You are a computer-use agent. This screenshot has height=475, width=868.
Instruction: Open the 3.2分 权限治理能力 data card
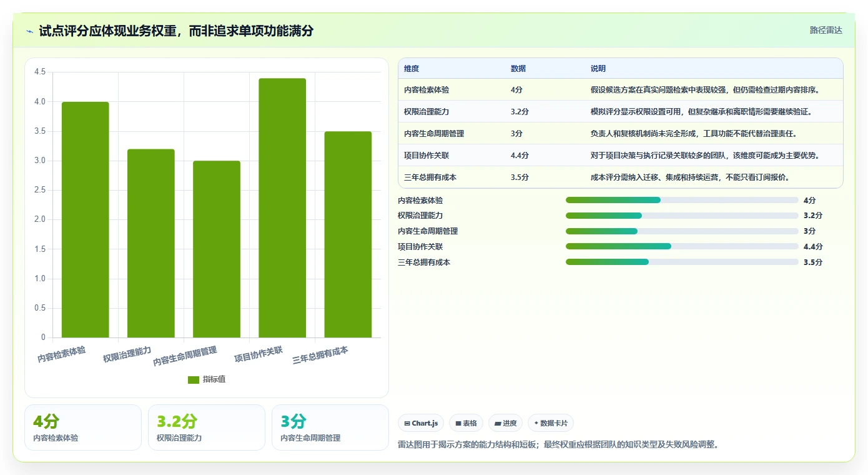pos(207,427)
